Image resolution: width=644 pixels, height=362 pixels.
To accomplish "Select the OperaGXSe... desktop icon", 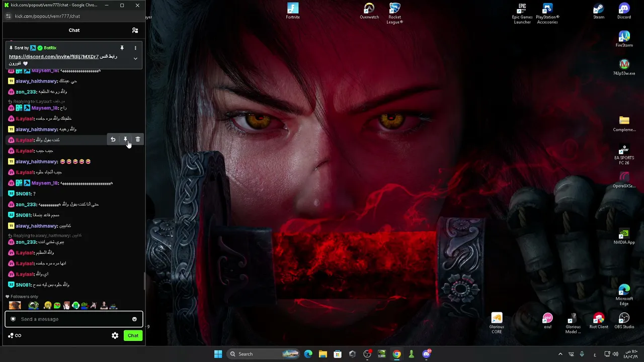I will click(624, 180).
